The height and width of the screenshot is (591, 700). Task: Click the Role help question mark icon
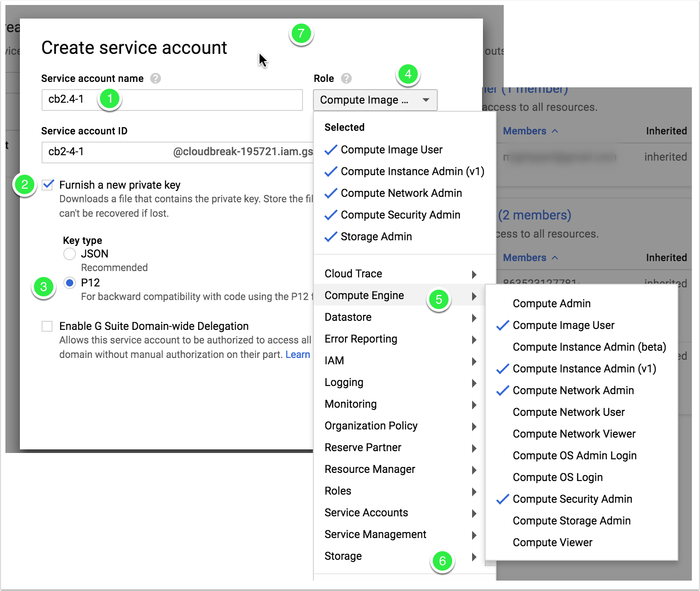pos(346,78)
